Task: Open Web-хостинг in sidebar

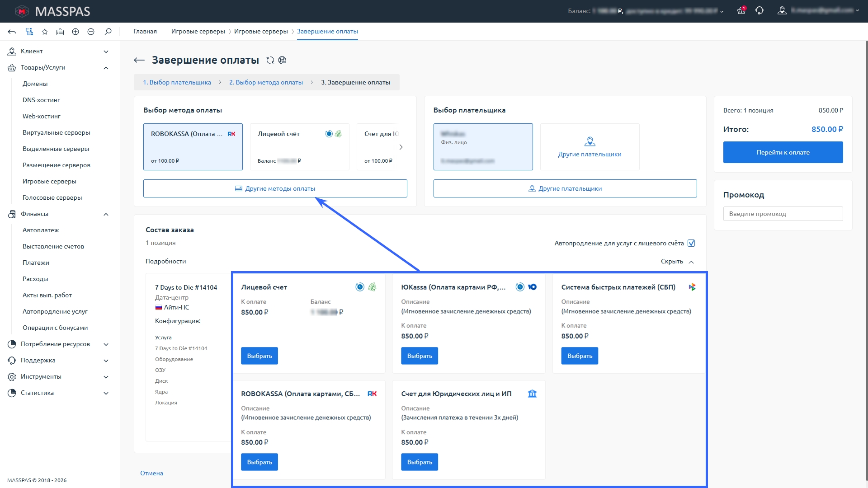Action: 42,117
